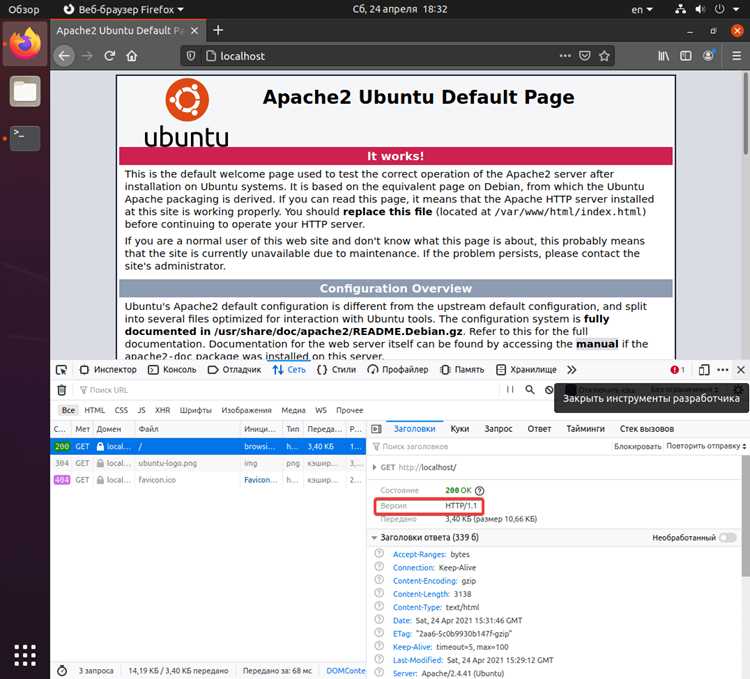The height and width of the screenshot is (679, 750).
Task: Open 'Веб-браузер Firefox' app menu
Action: 123,9
